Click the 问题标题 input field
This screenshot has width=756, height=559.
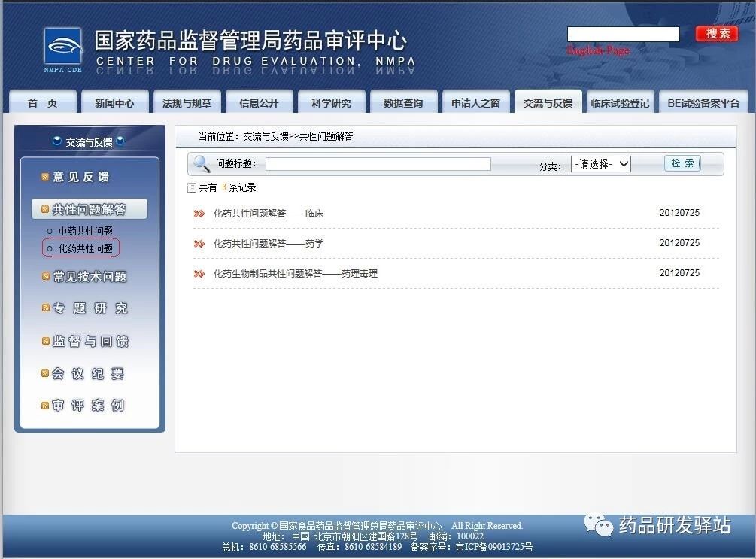pyautogui.click(x=378, y=164)
